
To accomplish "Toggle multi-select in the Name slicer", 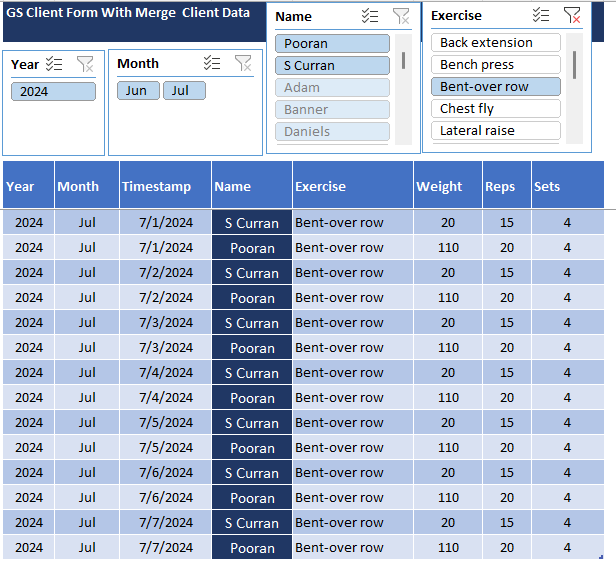I will (x=370, y=16).
